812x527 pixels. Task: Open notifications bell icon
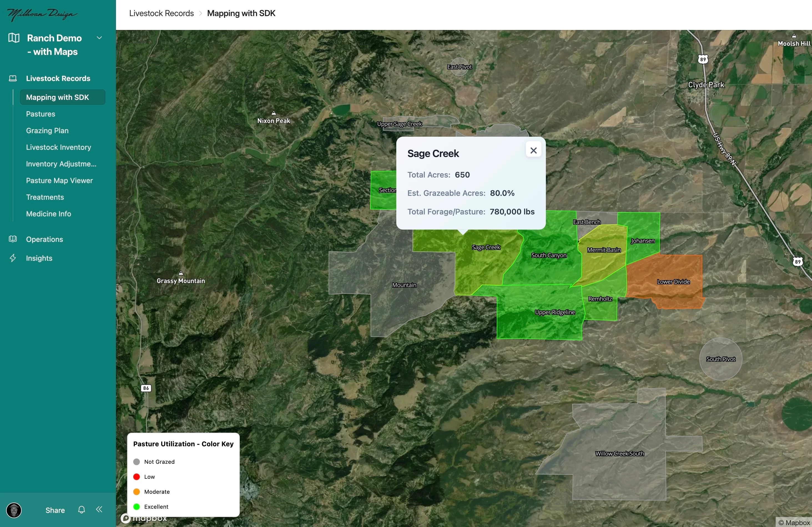[x=81, y=510]
